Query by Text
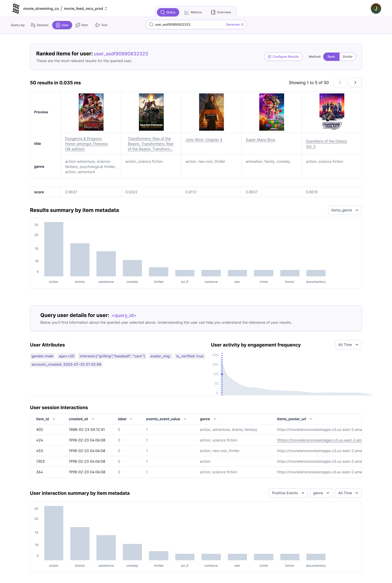Image resolution: width=392 pixels, height=583 pixels. tap(101, 25)
